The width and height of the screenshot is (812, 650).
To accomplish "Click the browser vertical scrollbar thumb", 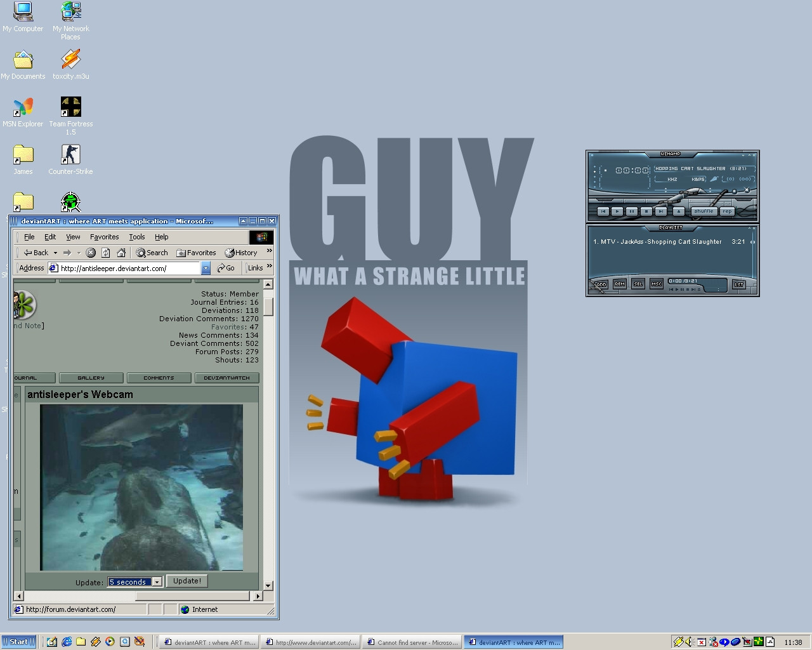I will pyautogui.click(x=268, y=307).
